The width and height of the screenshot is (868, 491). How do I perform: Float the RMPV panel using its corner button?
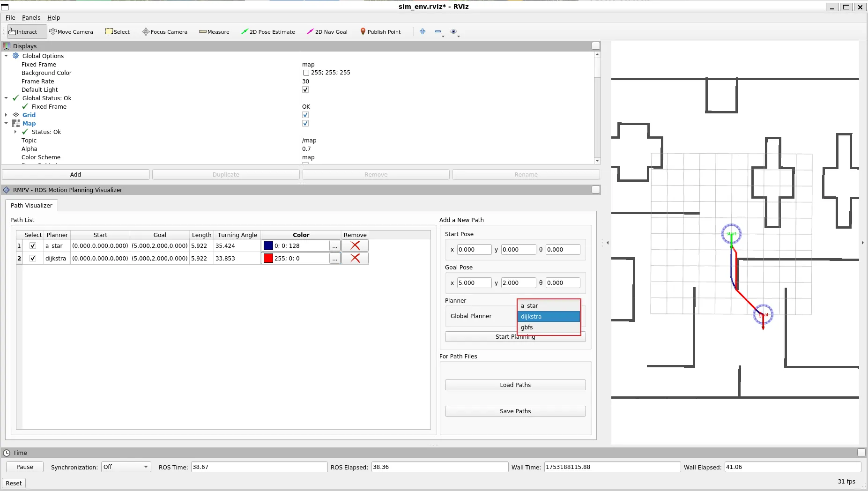coord(596,189)
